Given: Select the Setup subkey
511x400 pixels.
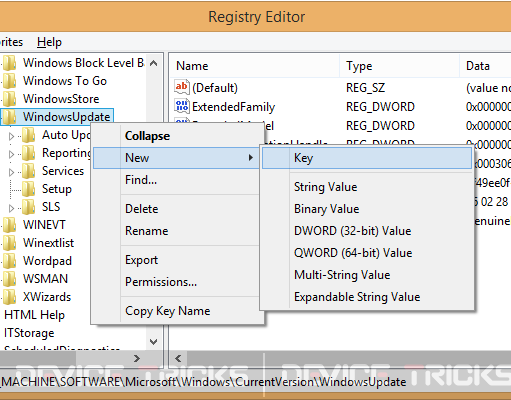Looking at the screenshot, I should (57, 189).
